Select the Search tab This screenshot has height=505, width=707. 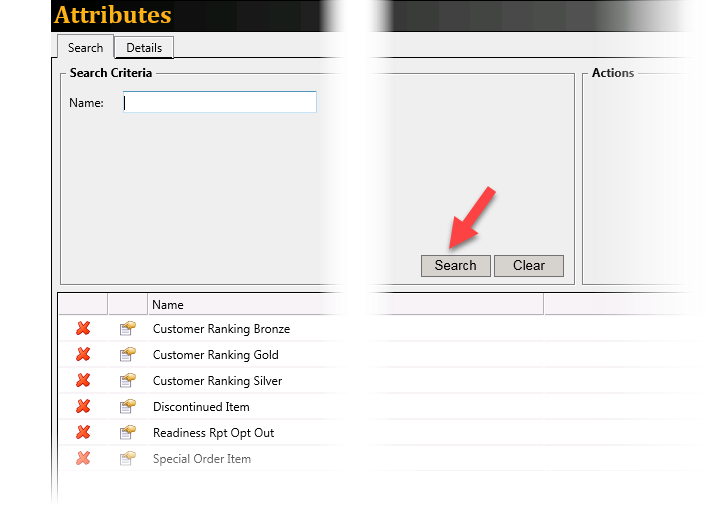(x=85, y=48)
